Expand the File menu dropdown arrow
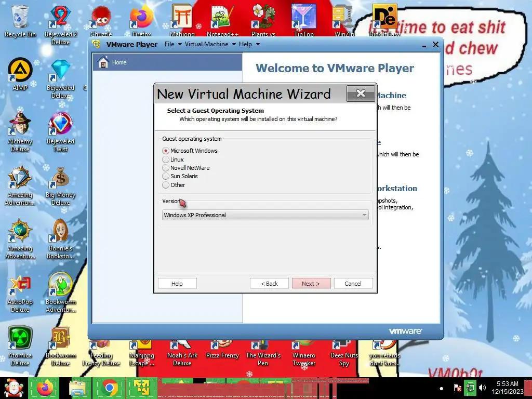Viewport: 532px width, 399px height. [180, 44]
